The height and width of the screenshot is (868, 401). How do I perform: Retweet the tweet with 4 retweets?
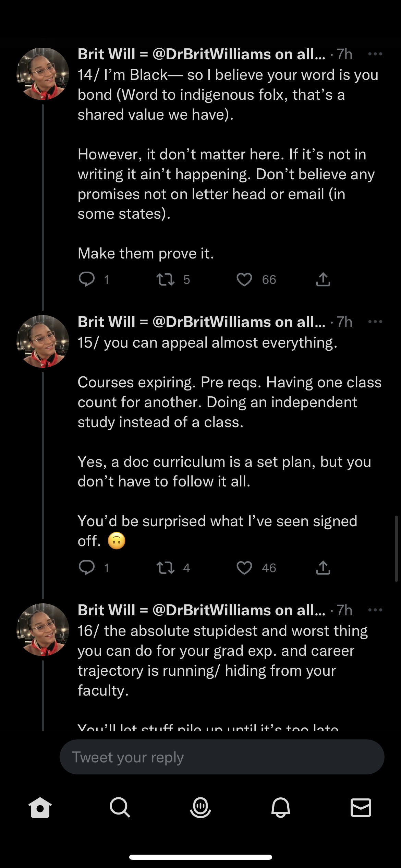tap(166, 568)
